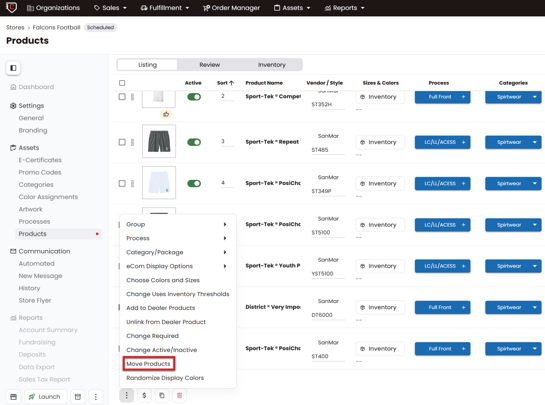Choose Randomize Display Colors
This screenshot has width=545, height=405.
point(165,378)
